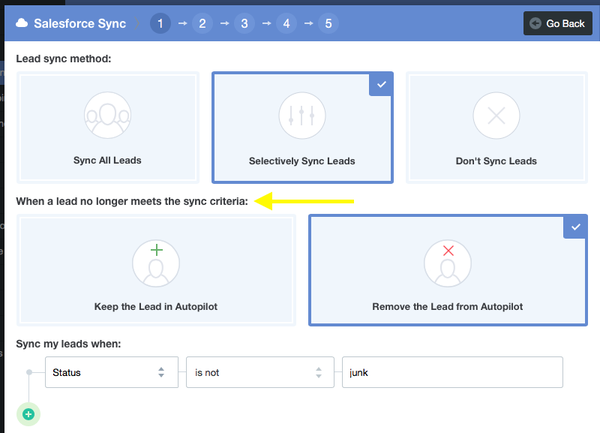
Task: Click the checkmark badge on Remove the Lead
Action: coord(575,227)
